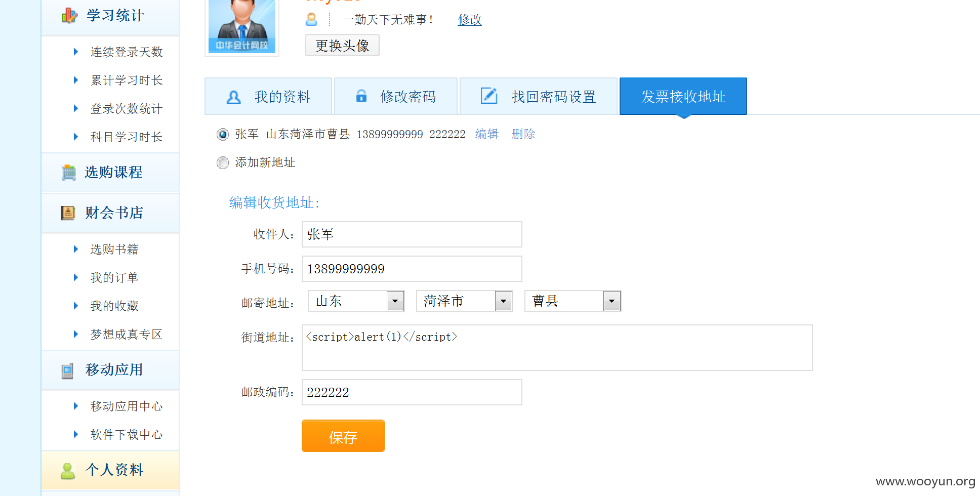Open the province dropdown showing 山东

pos(356,301)
